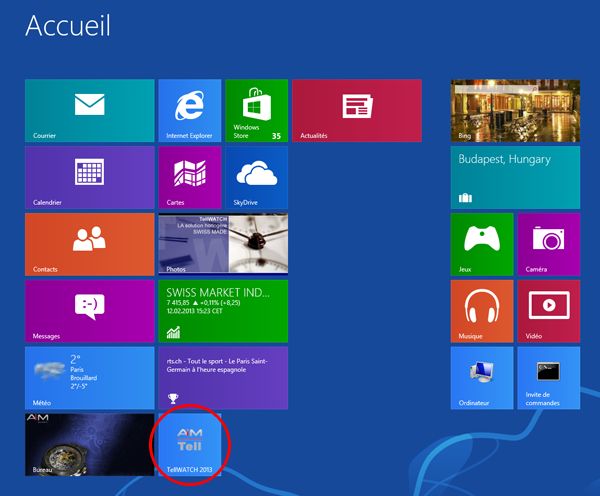Open the Contacts people tile

click(89, 244)
